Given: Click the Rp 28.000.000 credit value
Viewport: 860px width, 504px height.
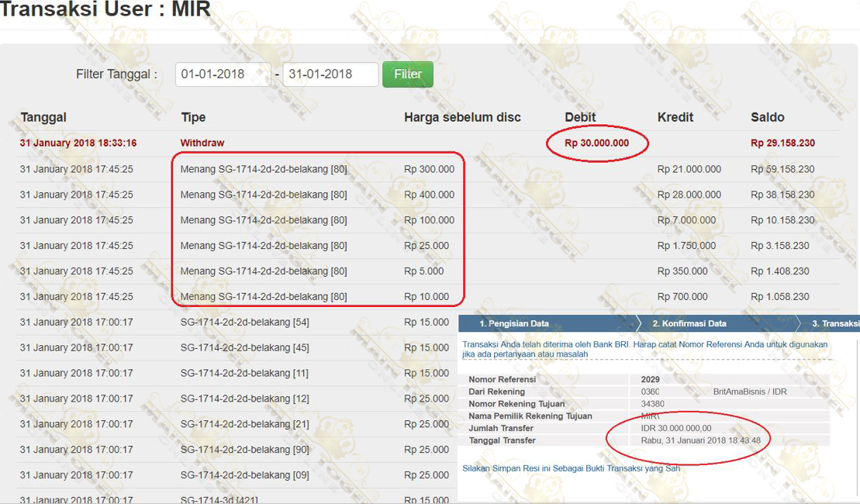Looking at the screenshot, I should [689, 195].
